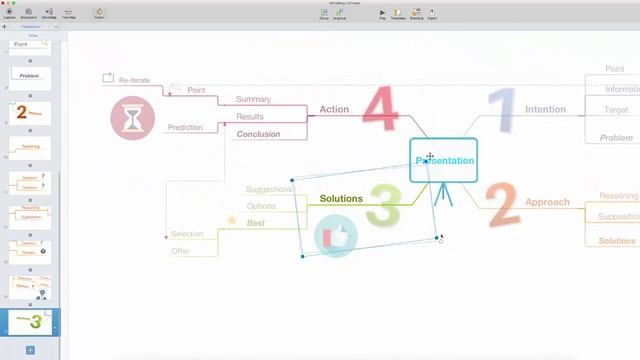Select the 'Intention' branch

point(545,109)
